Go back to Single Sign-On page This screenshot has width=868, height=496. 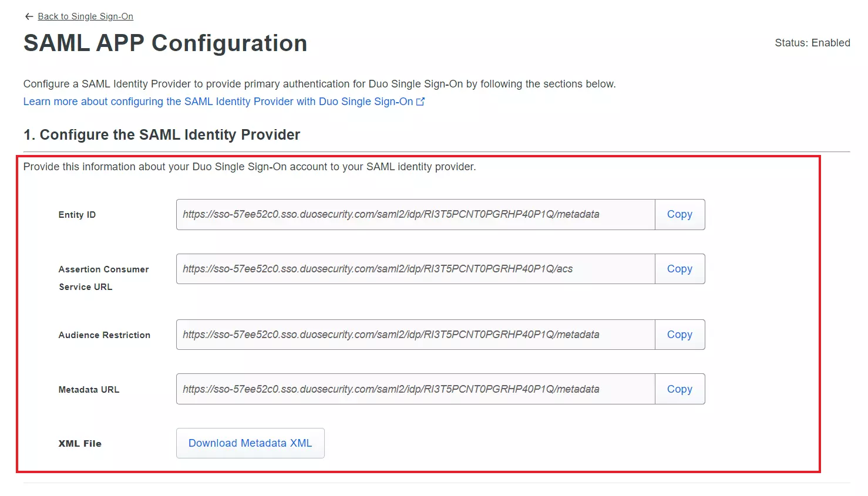pyautogui.click(x=85, y=16)
